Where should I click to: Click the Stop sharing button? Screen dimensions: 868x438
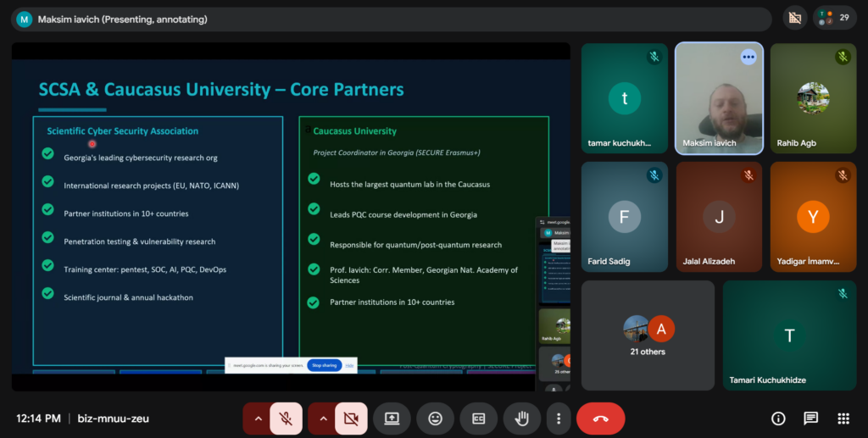[x=325, y=365]
